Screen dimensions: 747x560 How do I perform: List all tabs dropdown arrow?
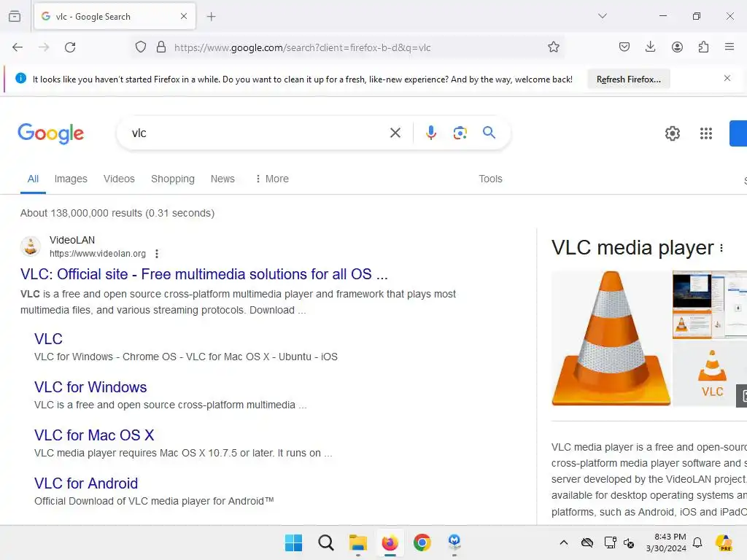point(602,16)
